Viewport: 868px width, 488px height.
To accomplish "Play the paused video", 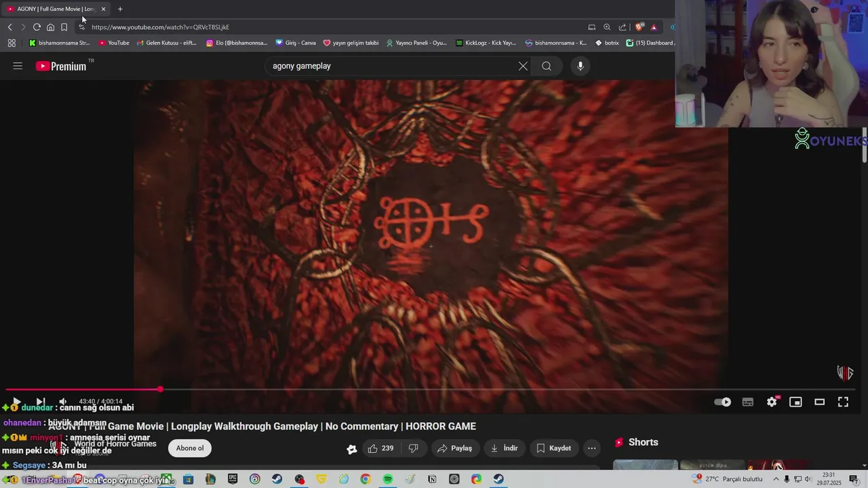I will click(16, 402).
